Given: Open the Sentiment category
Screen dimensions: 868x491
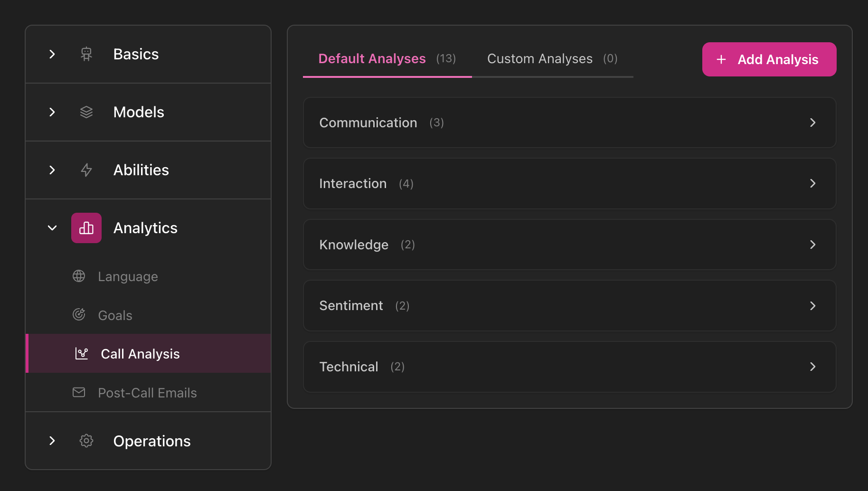Looking at the screenshot, I should pos(569,305).
